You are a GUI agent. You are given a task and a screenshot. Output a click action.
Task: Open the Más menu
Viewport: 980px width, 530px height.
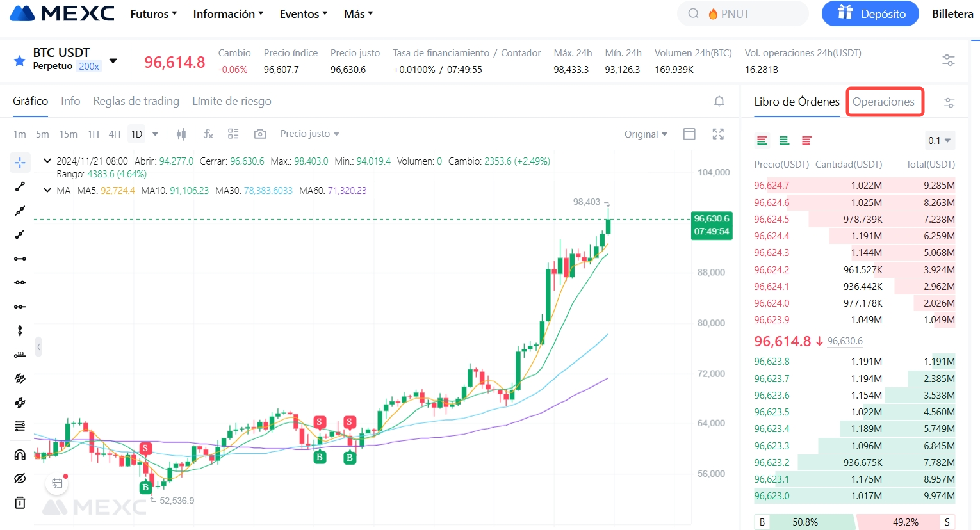click(358, 13)
